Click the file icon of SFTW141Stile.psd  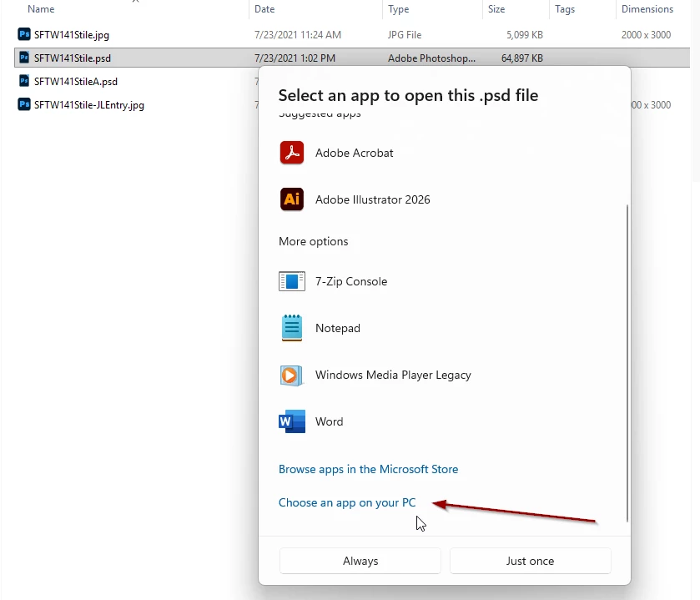[x=24, y=58]
